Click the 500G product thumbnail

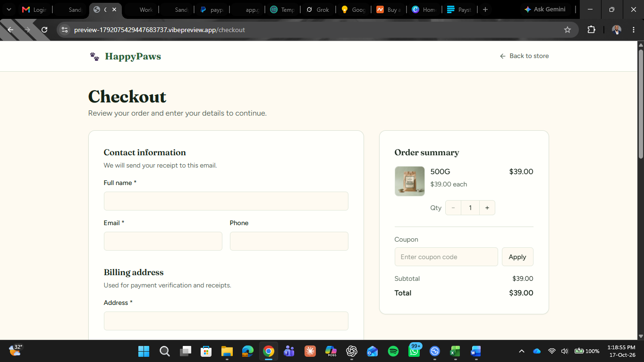coord(410,181)
